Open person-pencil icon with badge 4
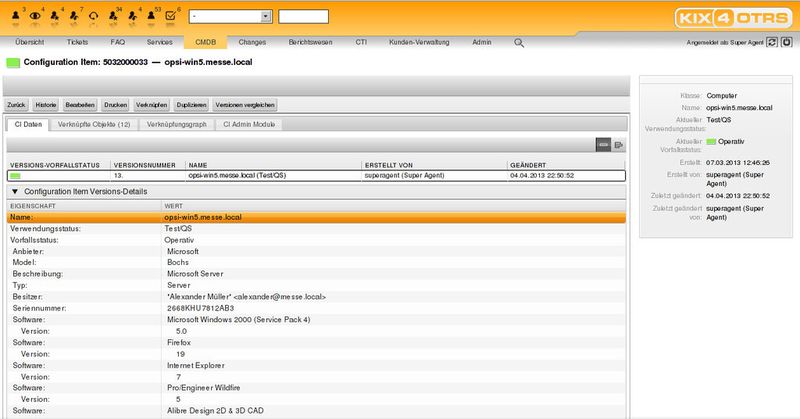 click(132, 16)
